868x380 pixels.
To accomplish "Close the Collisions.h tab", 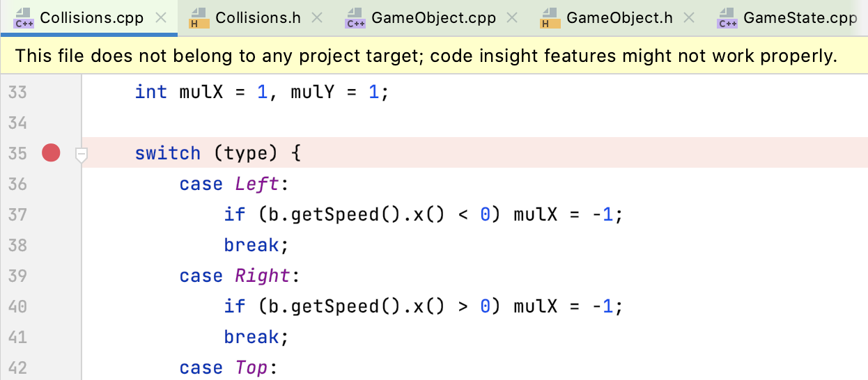I will click(318, 18).
